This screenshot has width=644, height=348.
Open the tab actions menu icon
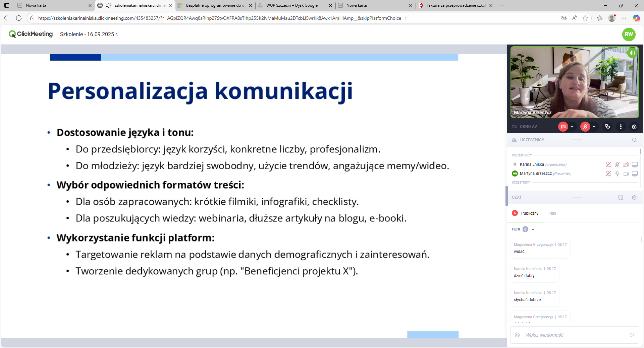(7, 5)
